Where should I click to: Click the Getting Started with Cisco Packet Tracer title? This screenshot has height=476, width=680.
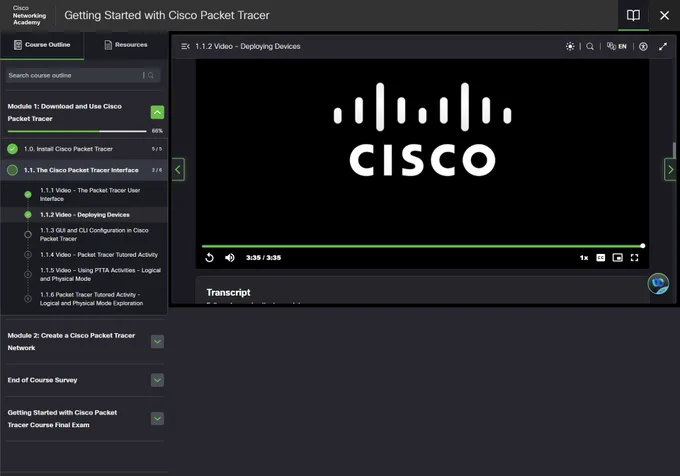tap(167, 16)
